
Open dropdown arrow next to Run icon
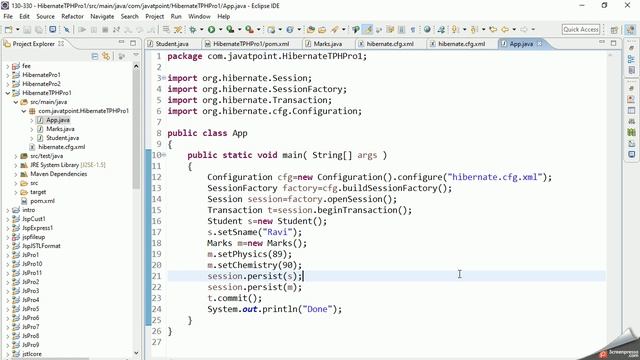(x=220, y=29)
